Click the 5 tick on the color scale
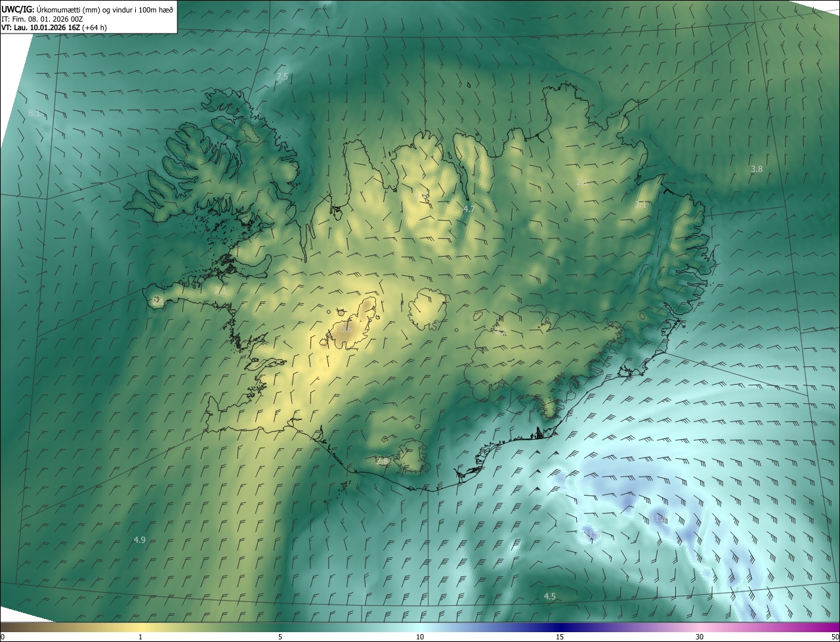Screen dimensions: 840x642 click(280, 637)
